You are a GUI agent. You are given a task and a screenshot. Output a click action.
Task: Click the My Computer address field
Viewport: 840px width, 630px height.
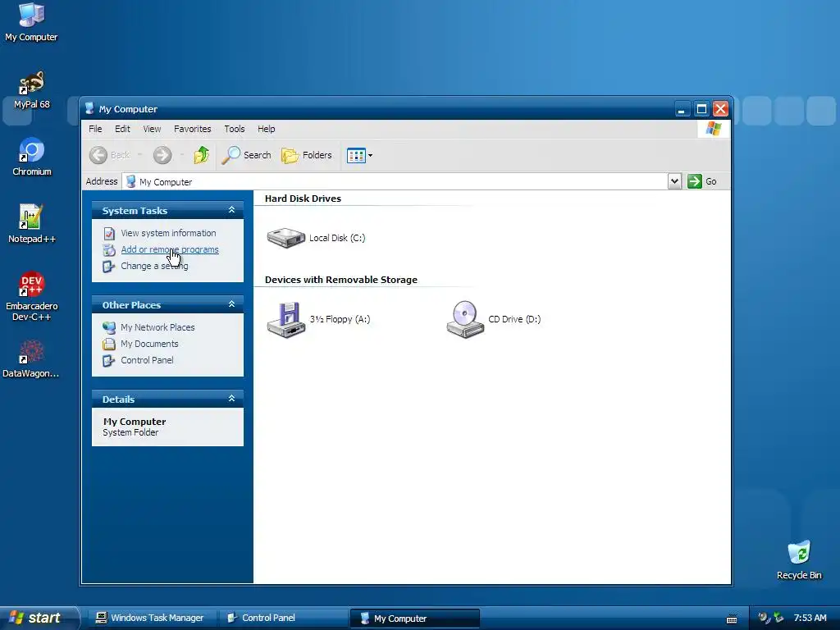395,181
